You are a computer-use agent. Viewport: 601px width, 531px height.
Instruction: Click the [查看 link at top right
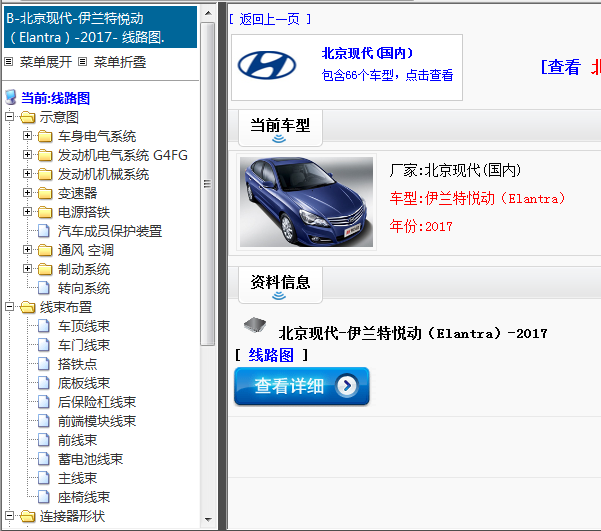pos(560,67)
